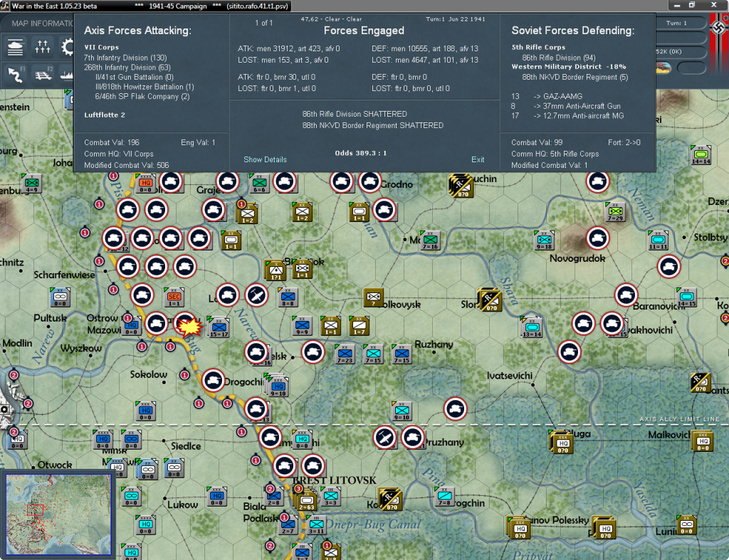Click the airplane marker near the 8=8 counter

pos(256,295)
